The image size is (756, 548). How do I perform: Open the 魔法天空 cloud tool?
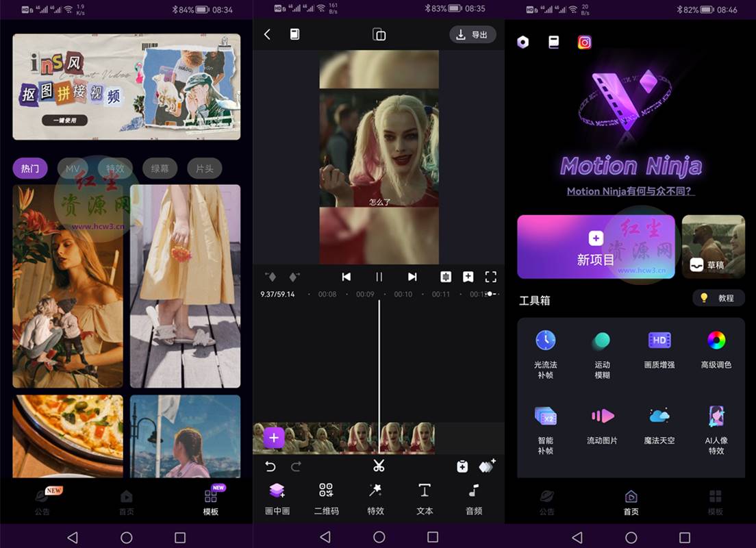click(659, 416)
